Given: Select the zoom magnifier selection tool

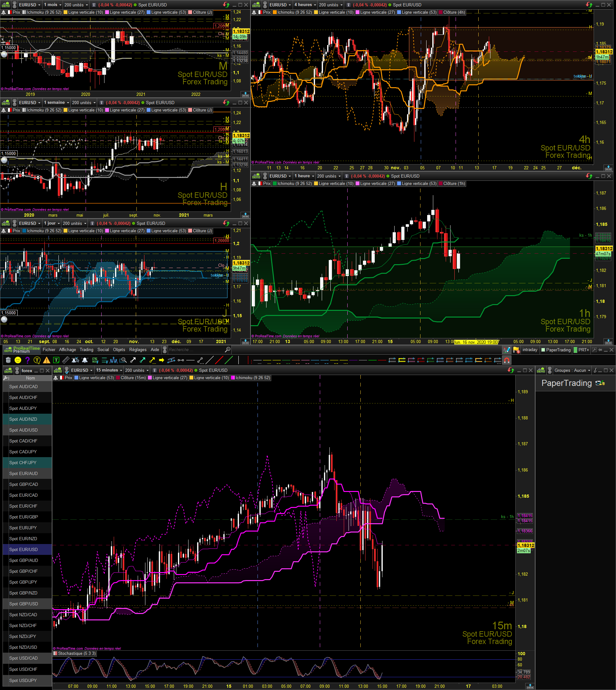Looking at the screenshot, I should tap(123, 360).
